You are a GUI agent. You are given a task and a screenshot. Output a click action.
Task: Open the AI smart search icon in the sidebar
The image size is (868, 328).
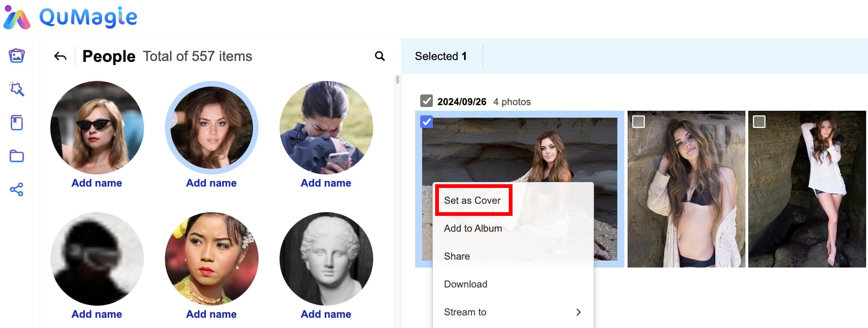pos(17,89)
